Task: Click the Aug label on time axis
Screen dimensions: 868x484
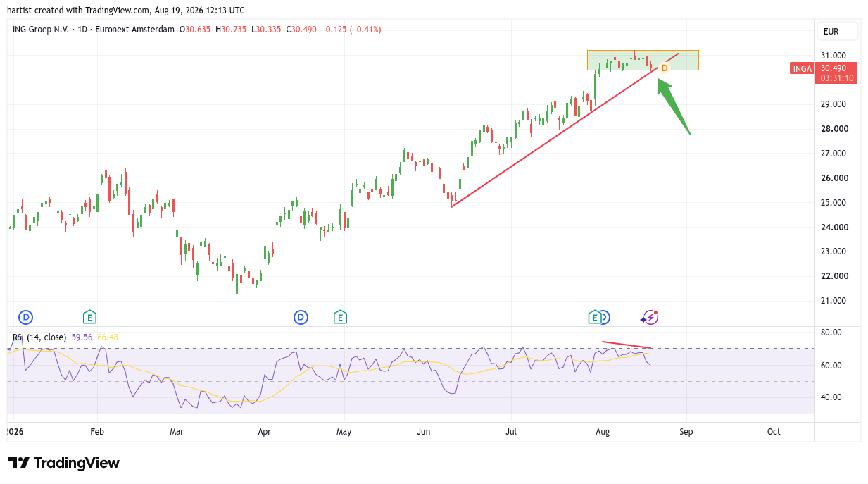Action: point(602,432)
